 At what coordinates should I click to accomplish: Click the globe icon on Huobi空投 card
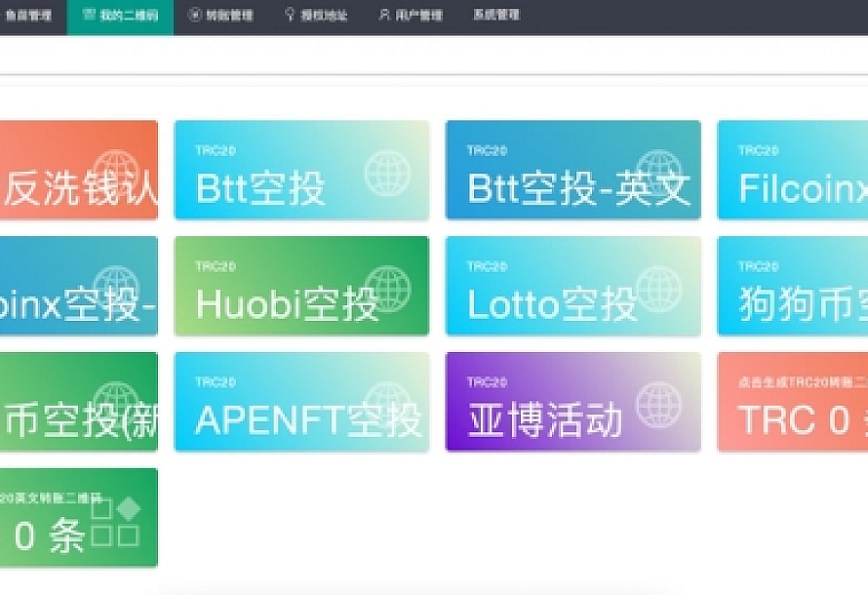[x=387, y=289]
